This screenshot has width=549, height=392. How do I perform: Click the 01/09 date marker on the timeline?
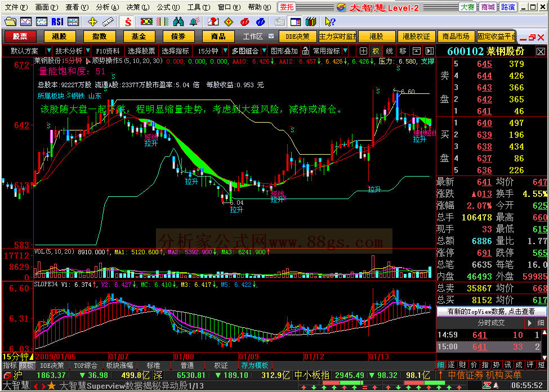[248, 357]
